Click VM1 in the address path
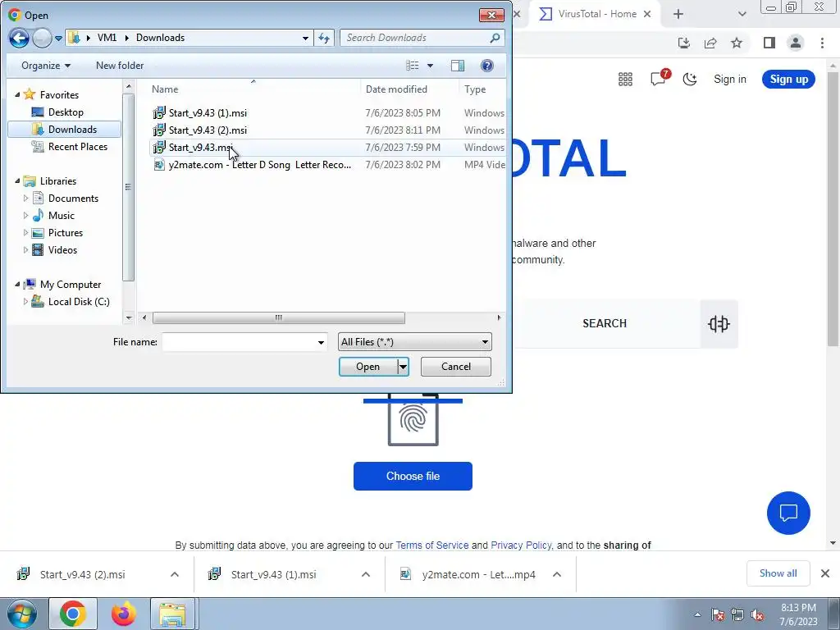Screen dimensions: 840x630 point(107,38)
